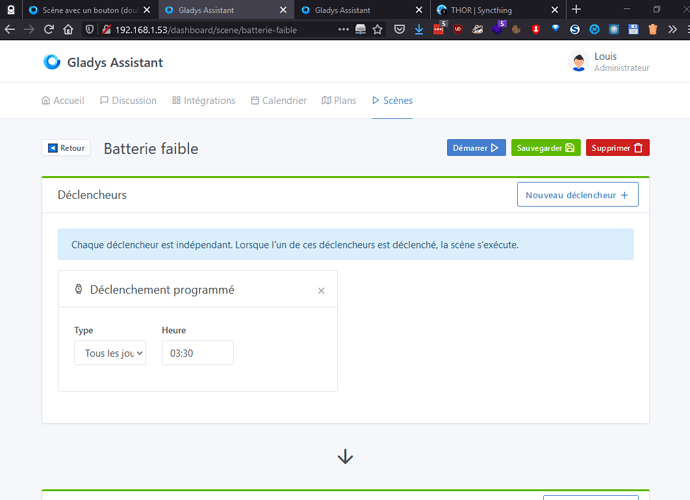Click the browser home icon
The height and width of the screenshot is (500, 690).
tap(68, 29)
